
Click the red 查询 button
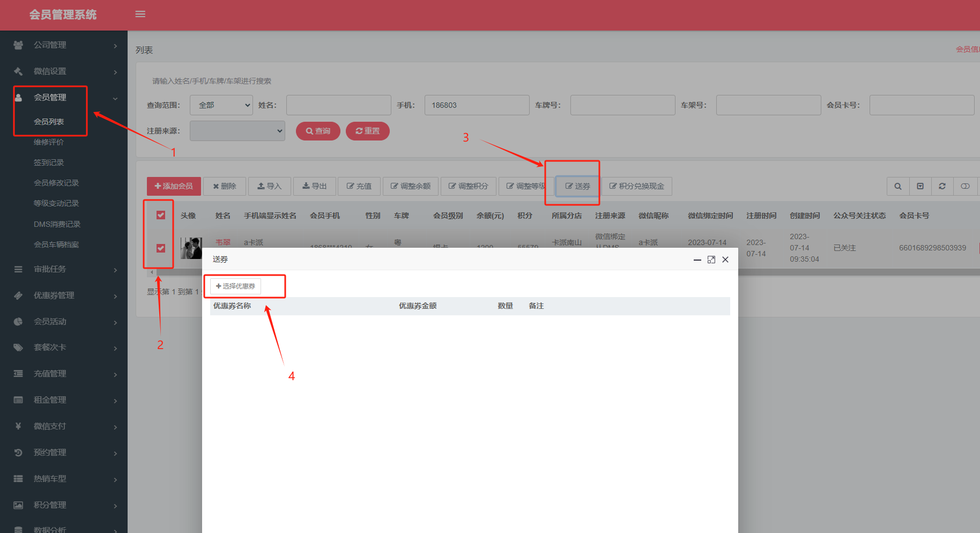(x=318, y=131)
